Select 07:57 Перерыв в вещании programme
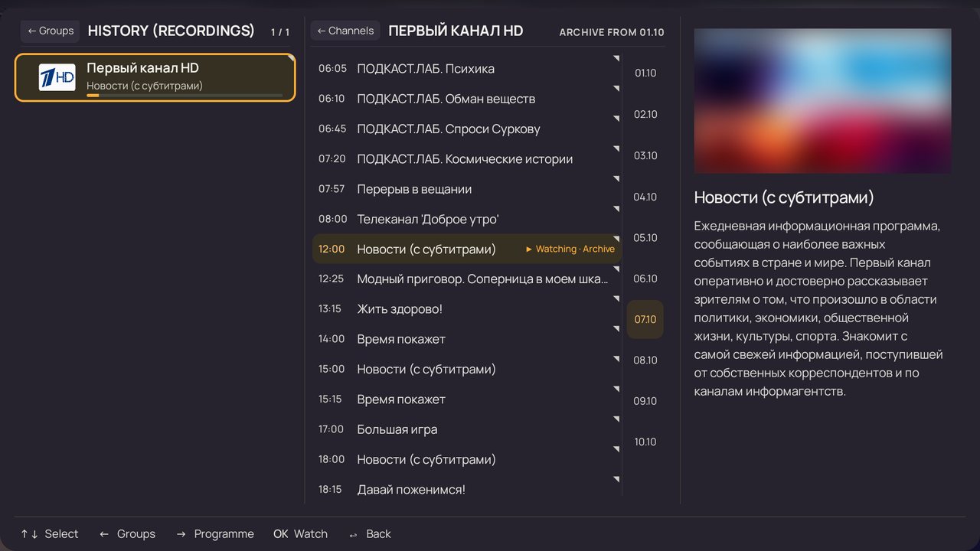980x551 pixels. (467, 189)
